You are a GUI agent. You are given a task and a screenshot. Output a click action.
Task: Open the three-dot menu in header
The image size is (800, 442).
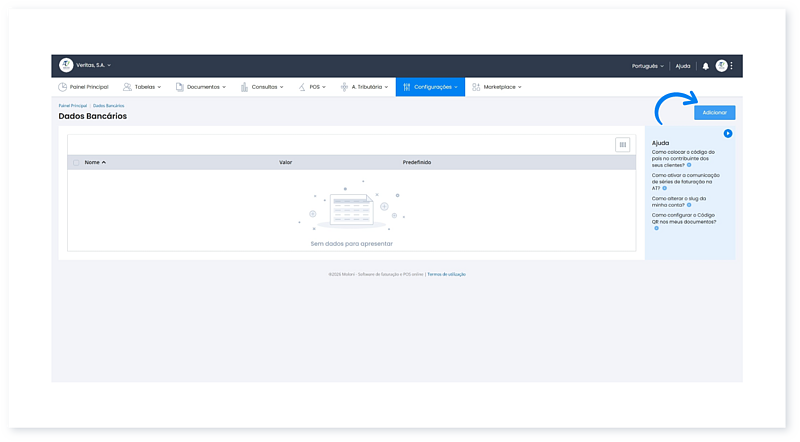732,66
